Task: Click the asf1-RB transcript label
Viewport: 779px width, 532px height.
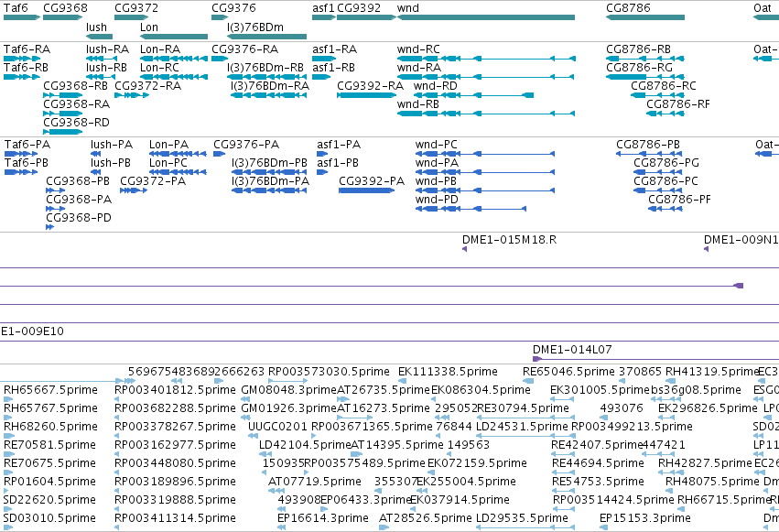Action: coord(333,68)
